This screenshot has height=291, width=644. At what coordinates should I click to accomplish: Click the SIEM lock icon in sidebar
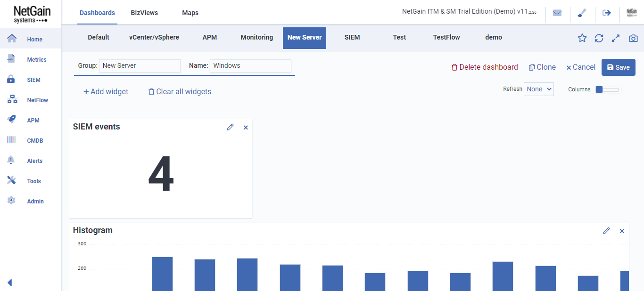tap(11, 79)
